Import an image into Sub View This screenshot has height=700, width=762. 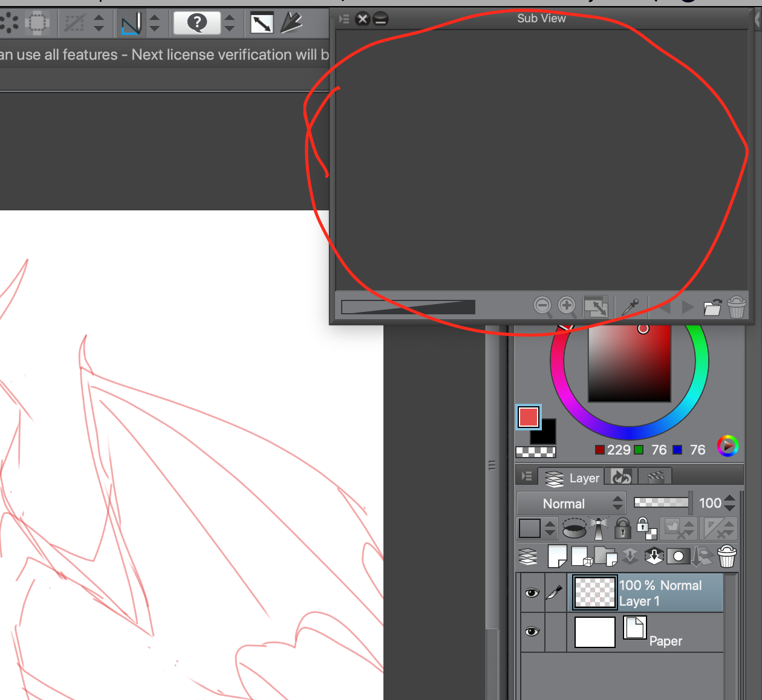pos(712,307)
